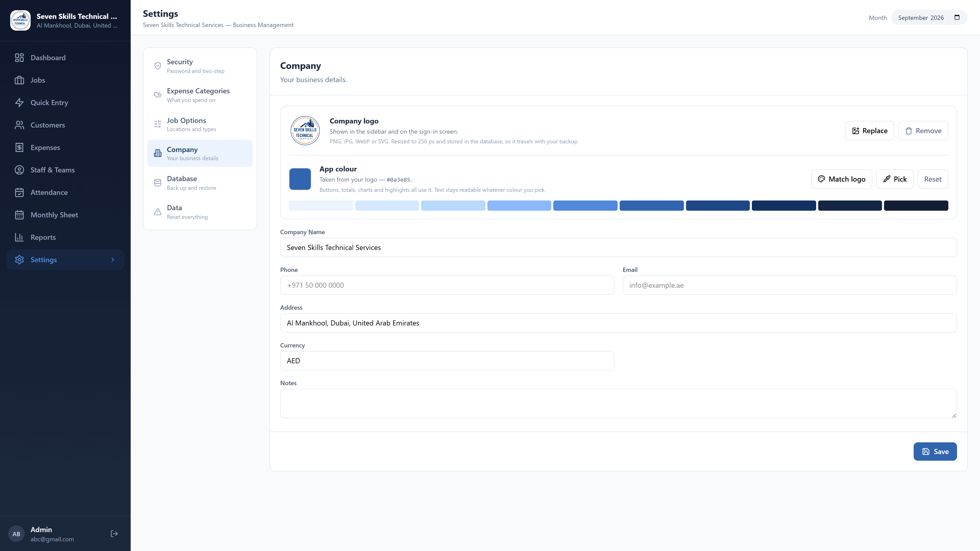Select the Monthly Sheet calendar icon
Viewport: 980px width, 551px height.
point(19,215)
